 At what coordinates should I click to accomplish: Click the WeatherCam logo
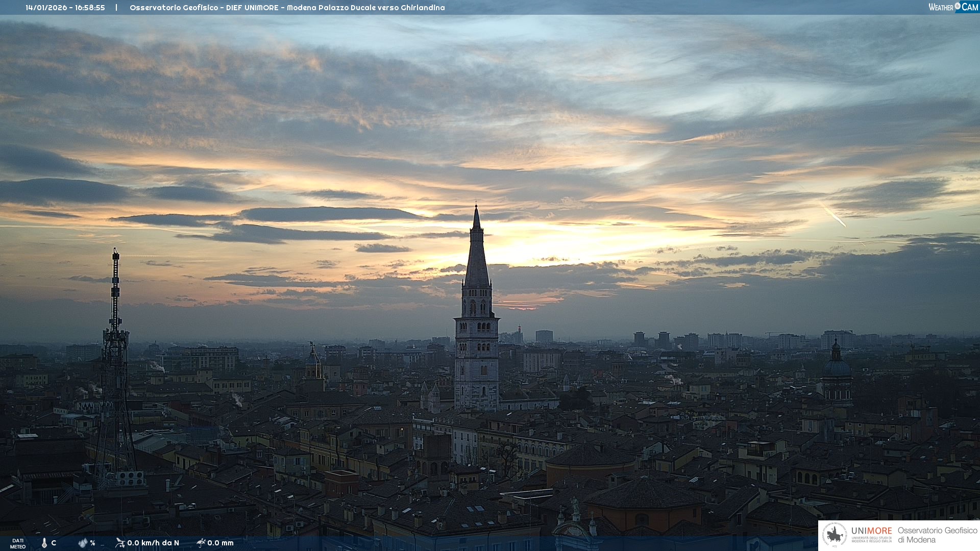(953, 7)
